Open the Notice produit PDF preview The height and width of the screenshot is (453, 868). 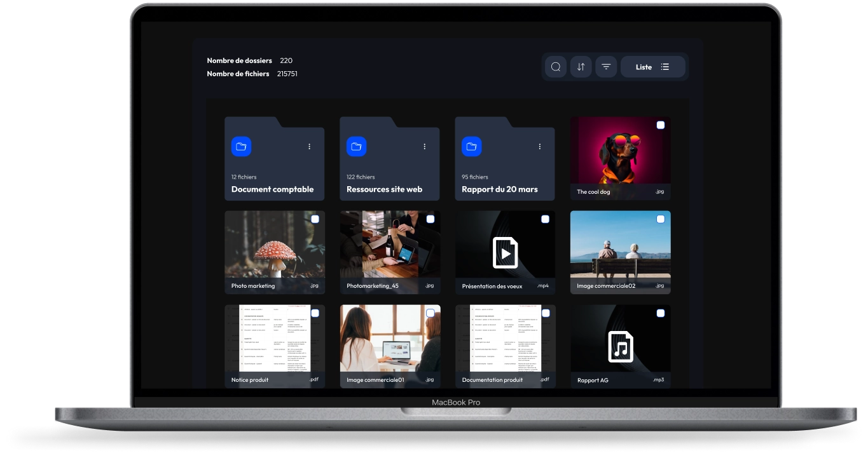click(274, 339)
